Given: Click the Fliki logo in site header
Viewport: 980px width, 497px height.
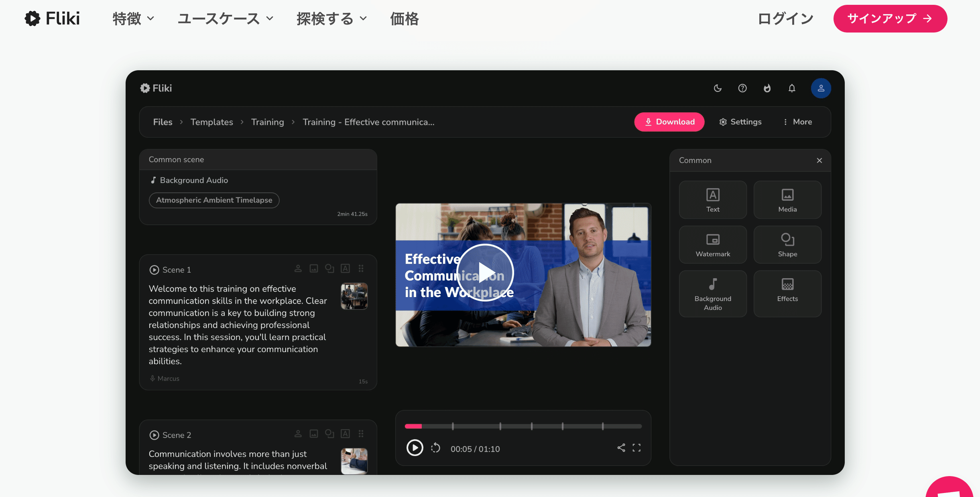Looking at the screenshot, I should click(x=52, y=18).
